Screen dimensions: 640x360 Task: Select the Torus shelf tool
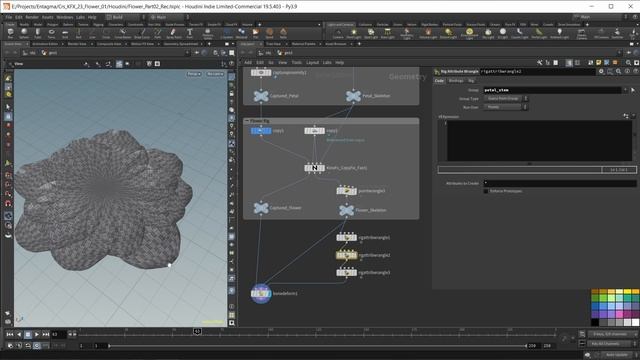(51, 33)
